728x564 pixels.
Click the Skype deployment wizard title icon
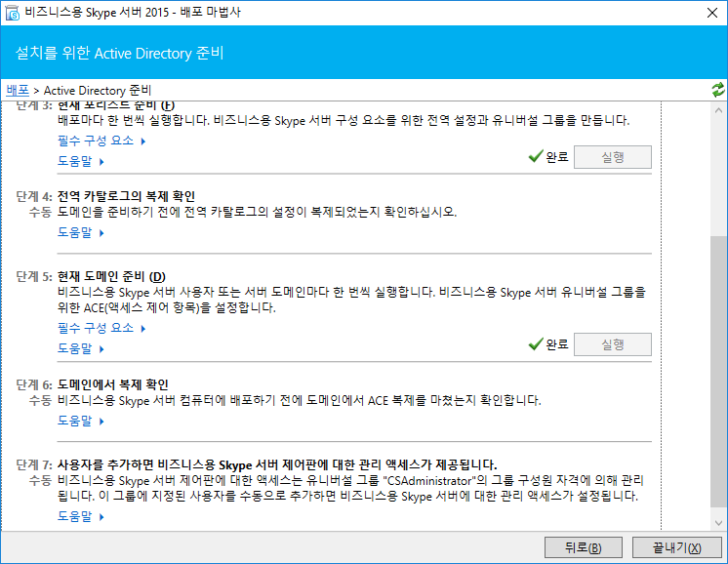point(13,13)
